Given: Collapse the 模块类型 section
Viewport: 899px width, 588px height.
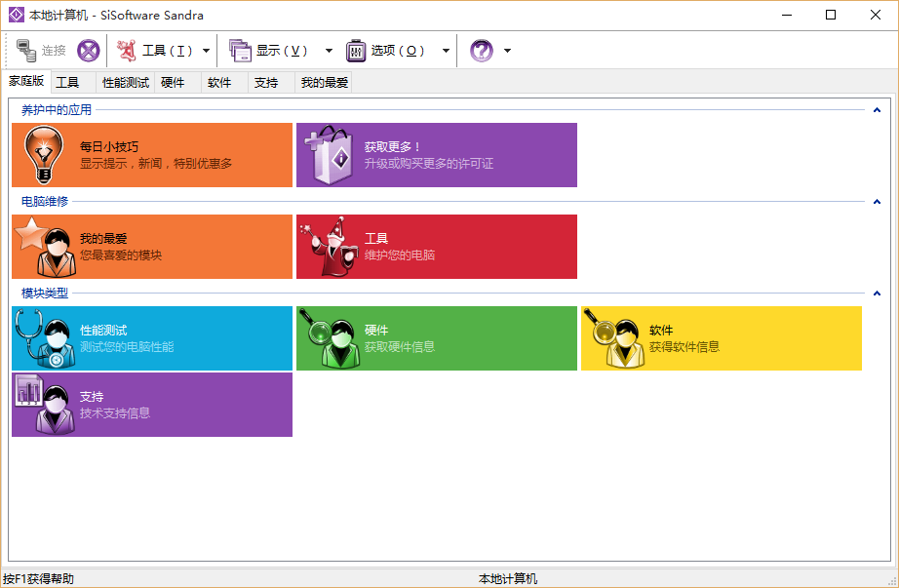Looking at the screenshot, I should click(877, 294).
